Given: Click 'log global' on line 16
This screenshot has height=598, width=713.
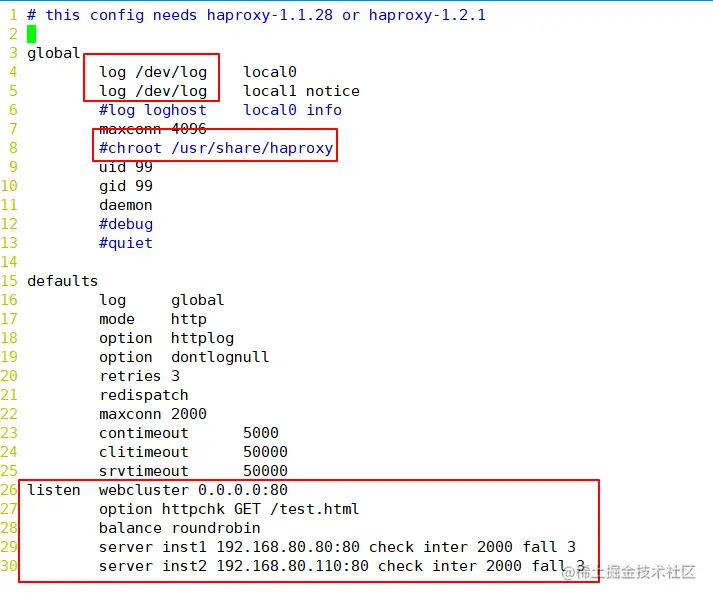Looking at the screenshot, I should coord(161,300).
